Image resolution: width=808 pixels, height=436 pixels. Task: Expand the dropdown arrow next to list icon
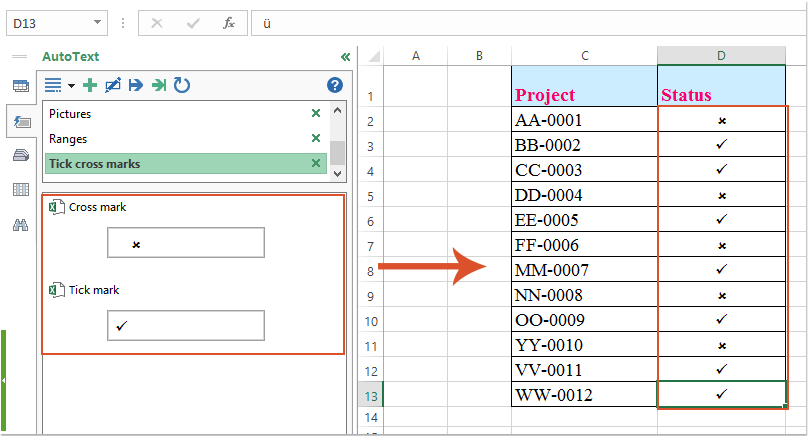72,86
